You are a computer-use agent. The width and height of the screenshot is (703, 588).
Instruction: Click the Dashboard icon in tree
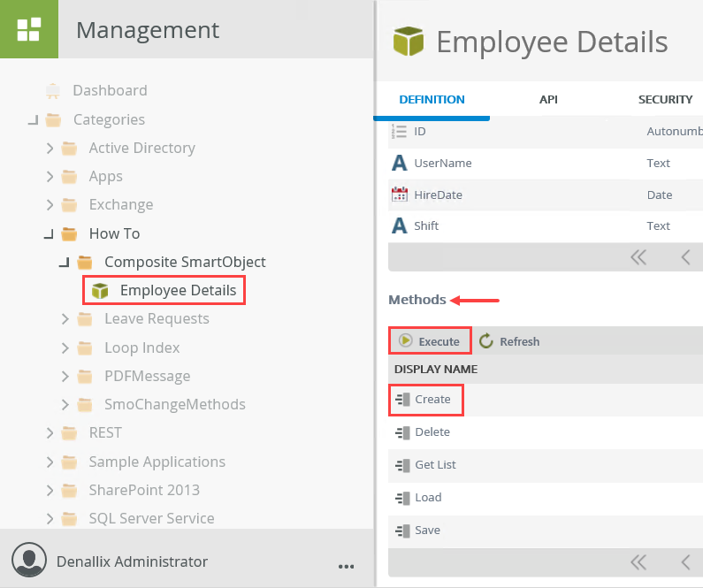coord(53,90)
